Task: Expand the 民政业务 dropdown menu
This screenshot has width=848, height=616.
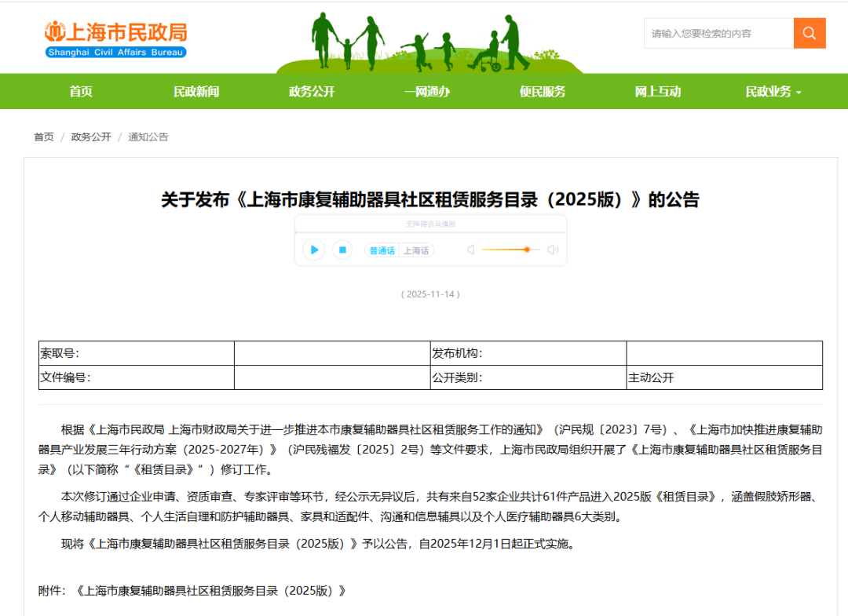Action: pyautogui.click(x=773, y=92)
